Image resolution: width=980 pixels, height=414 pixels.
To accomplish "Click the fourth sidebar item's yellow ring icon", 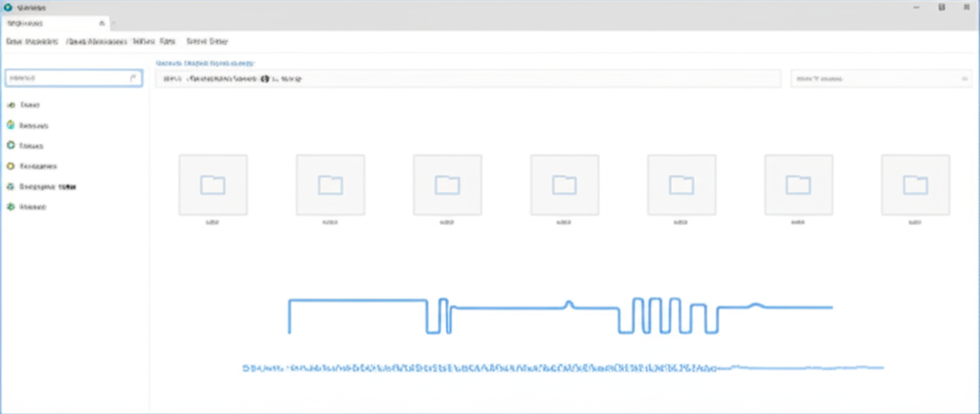I will 11,166.
